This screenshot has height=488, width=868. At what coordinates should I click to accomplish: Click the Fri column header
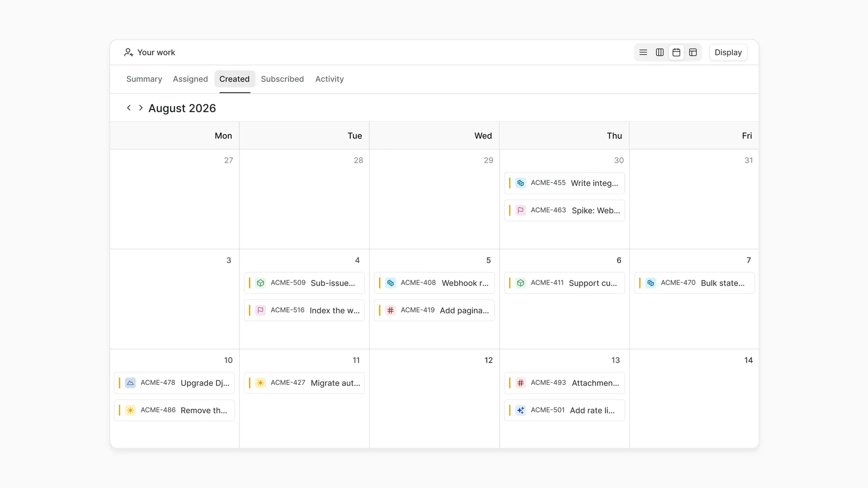747,136
